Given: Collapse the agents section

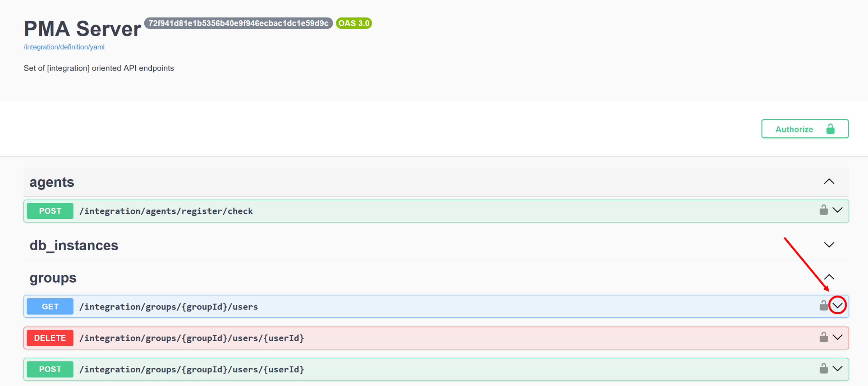Looking at the screenshot, I should click(x=829, y=182).
